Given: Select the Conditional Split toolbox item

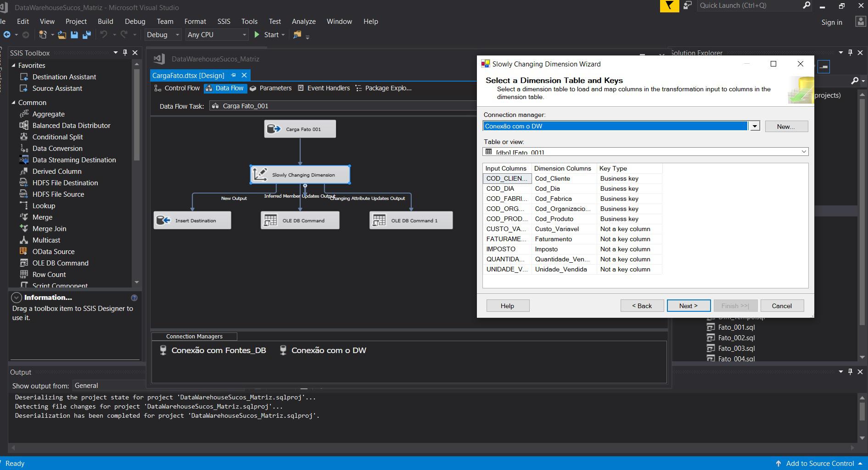Looking at the screenshot, I should tap(57, 137).
